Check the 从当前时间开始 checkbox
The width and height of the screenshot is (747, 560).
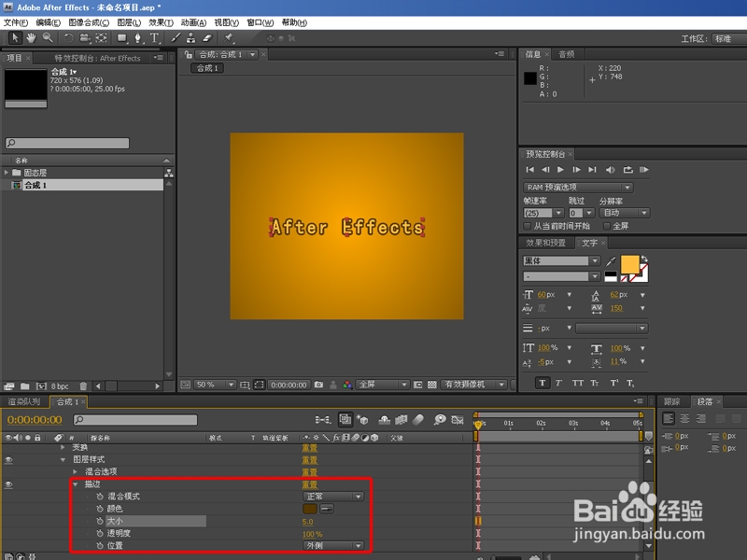tap(527, 226)
